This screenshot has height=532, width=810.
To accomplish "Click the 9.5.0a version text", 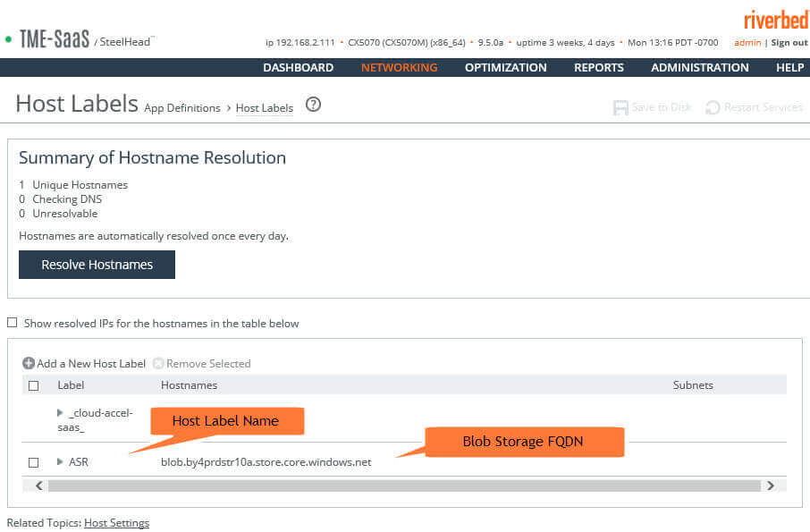I will tap(490, 42).
